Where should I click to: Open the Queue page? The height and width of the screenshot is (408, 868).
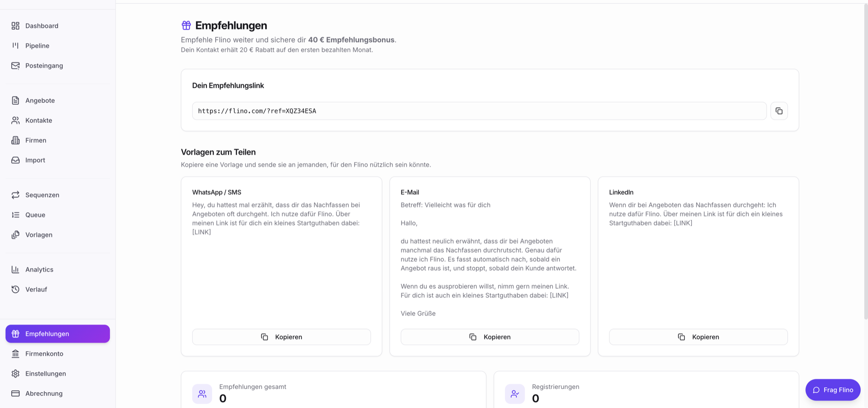click(x=58, y=215)
